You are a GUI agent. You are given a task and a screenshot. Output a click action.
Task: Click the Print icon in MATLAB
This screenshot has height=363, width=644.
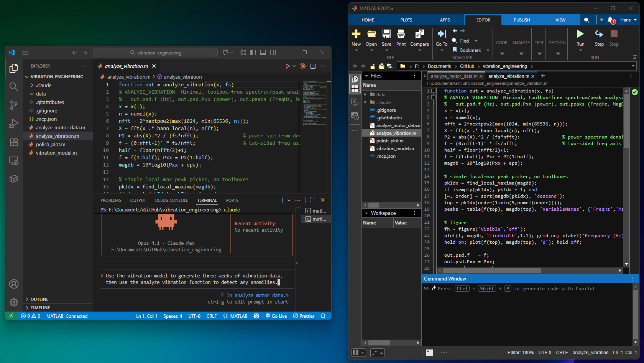coord(401,35)
